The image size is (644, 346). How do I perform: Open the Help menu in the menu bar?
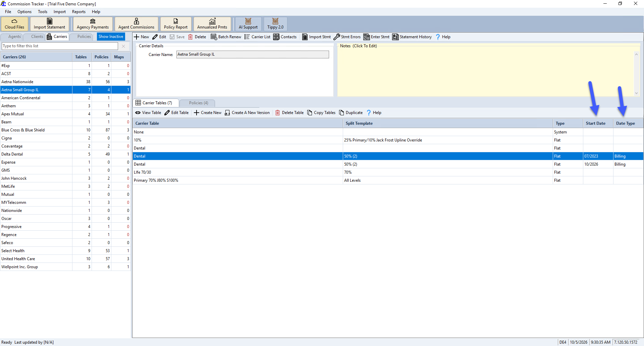tap(96, 12)
